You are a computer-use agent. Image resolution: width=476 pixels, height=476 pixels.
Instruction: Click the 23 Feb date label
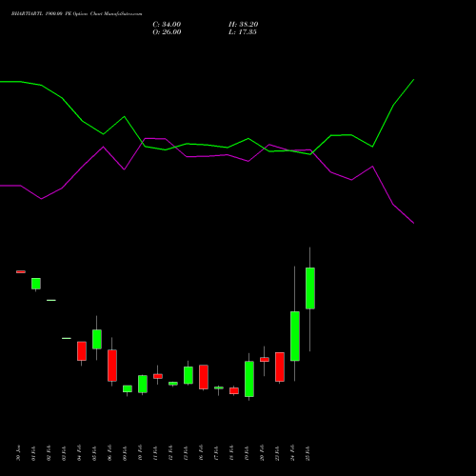[277, 453]
